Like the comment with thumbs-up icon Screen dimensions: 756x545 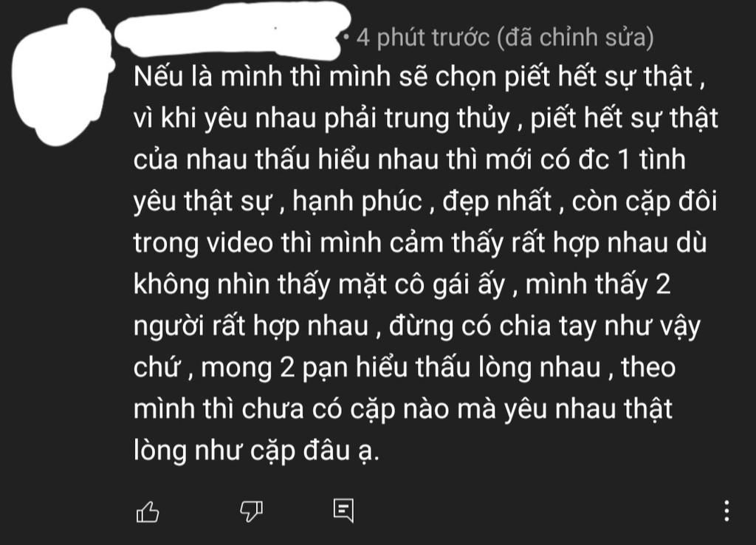point(148,511)
